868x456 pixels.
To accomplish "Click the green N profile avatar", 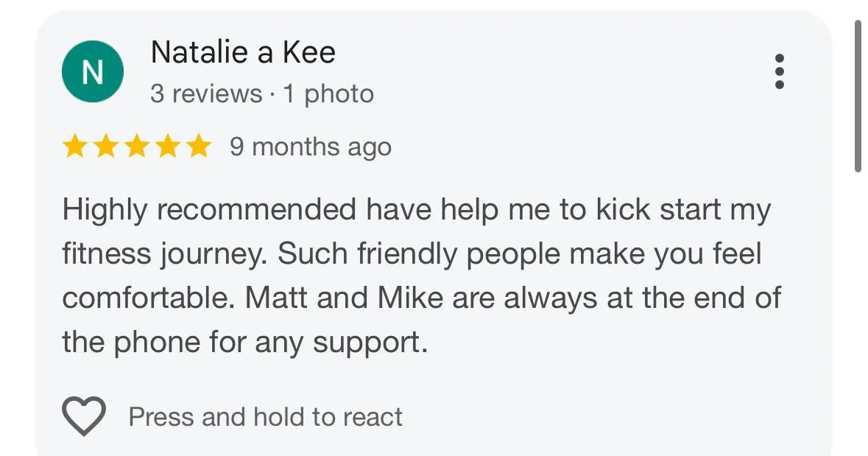I will pyautogui.click(x=93, y=72).
